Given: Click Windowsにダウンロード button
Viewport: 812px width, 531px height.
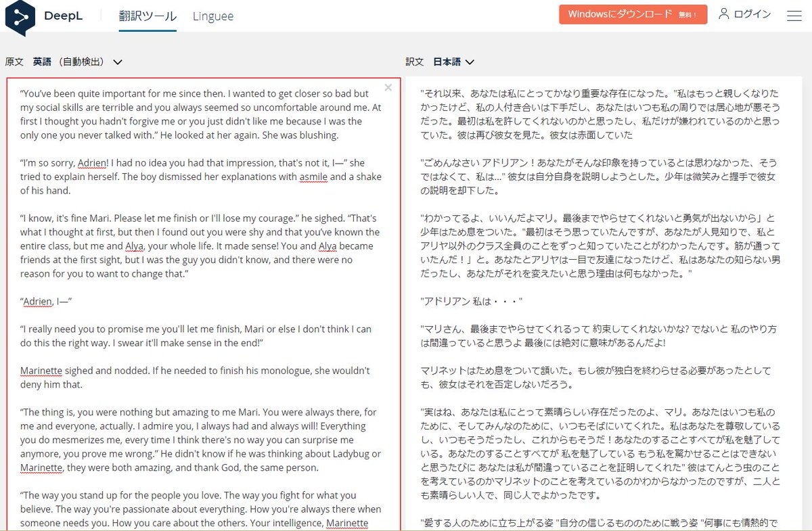Looking at the screenshot, I should pyautogui.click(x=633, y=14).
